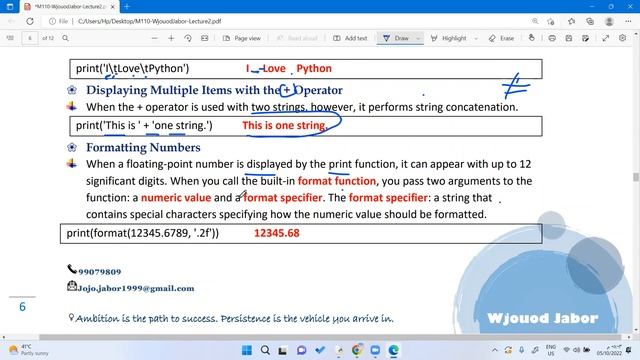Image resolution: width=640 pixels, height=360 pixels.
Task: Expand the Highlight color options arrow
Action: (x=476, y=38)
